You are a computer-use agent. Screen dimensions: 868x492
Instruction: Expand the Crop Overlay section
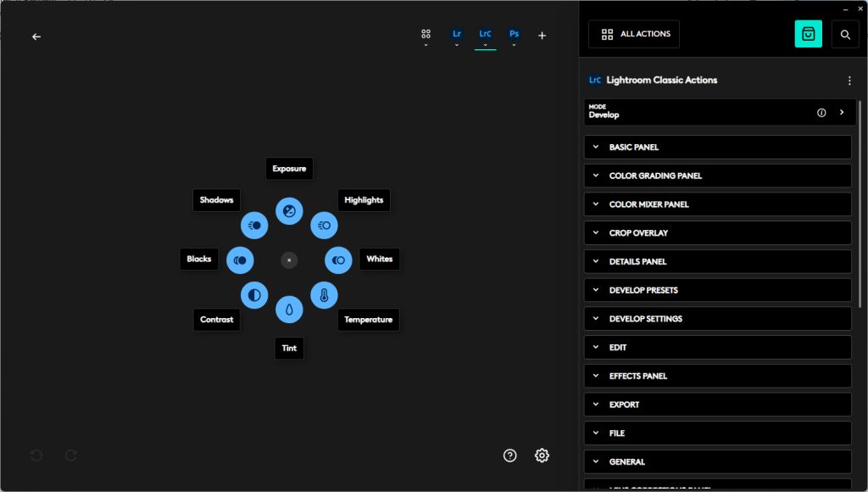click(717, 232)
